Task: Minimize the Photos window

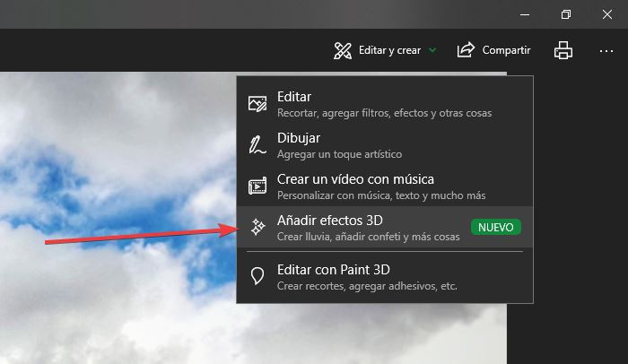Action: click(525, 15)
